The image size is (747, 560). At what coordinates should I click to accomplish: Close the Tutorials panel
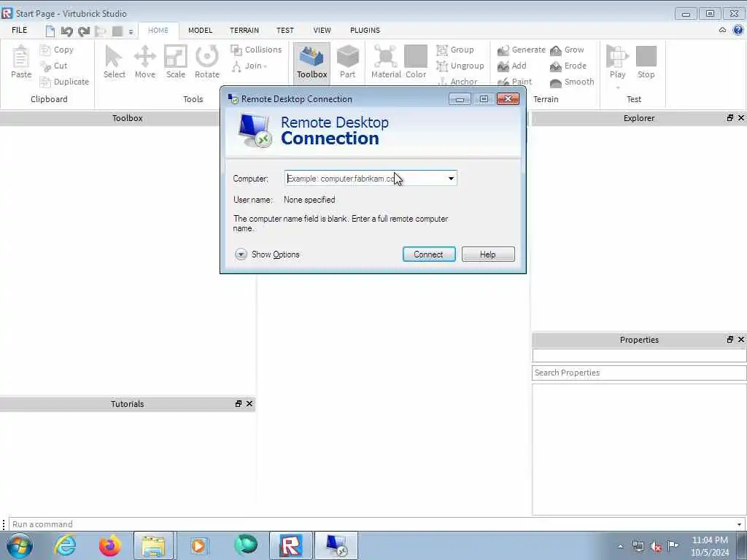[249, 404]
